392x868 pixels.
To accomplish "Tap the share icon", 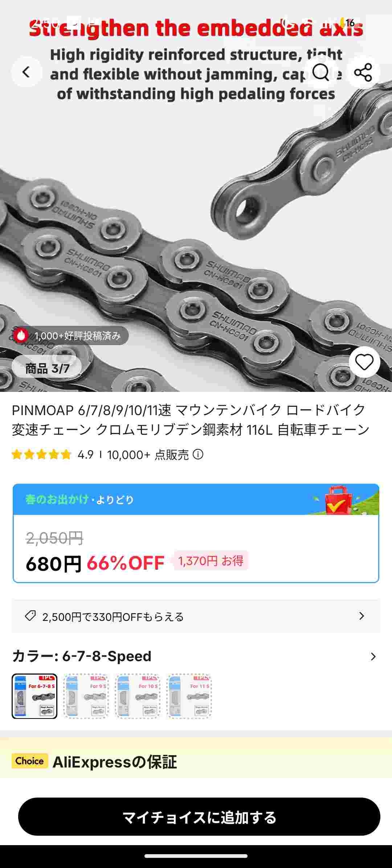I will 363,72.
